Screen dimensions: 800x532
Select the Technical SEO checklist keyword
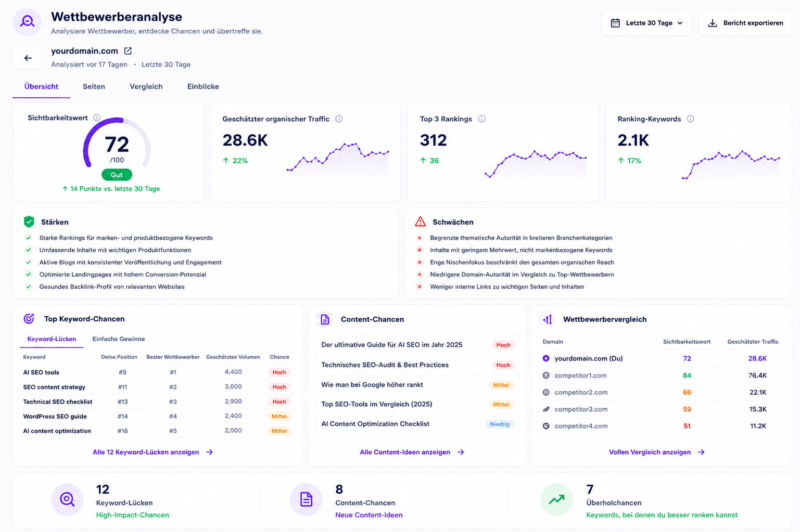point(58,402)
